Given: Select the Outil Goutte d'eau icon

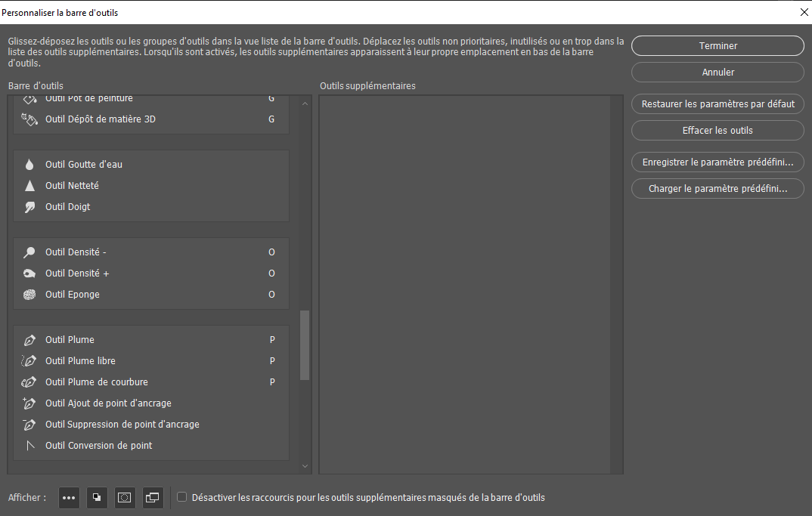Looking at the screenshot, I should (29, 165).
